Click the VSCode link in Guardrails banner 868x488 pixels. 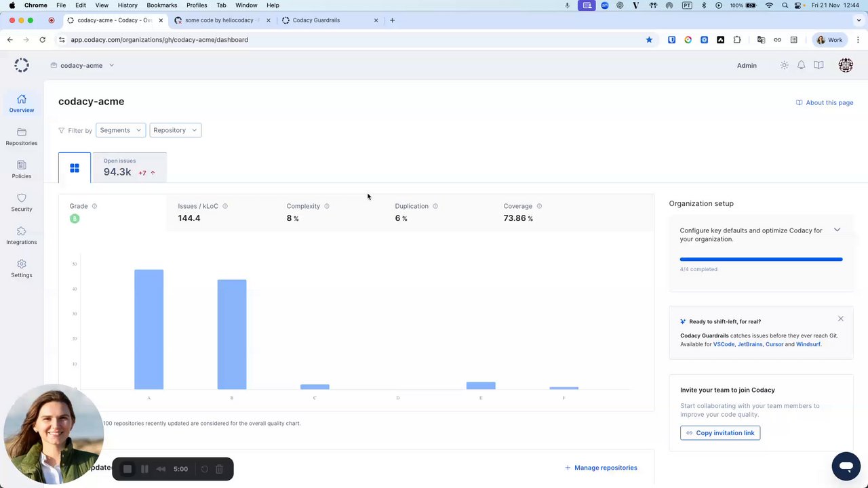click(x=724, y=344)
